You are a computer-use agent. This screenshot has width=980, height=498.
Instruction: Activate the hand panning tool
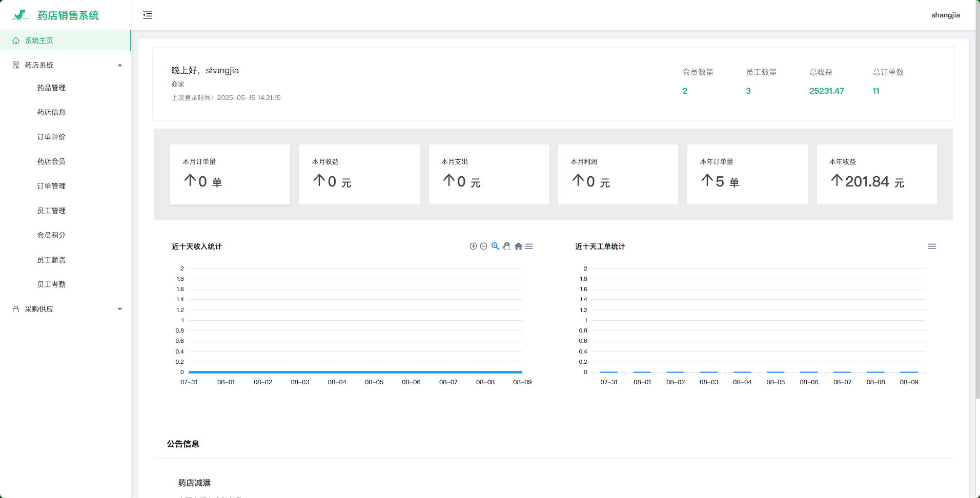pyautogui.click(x=506, y=246)
